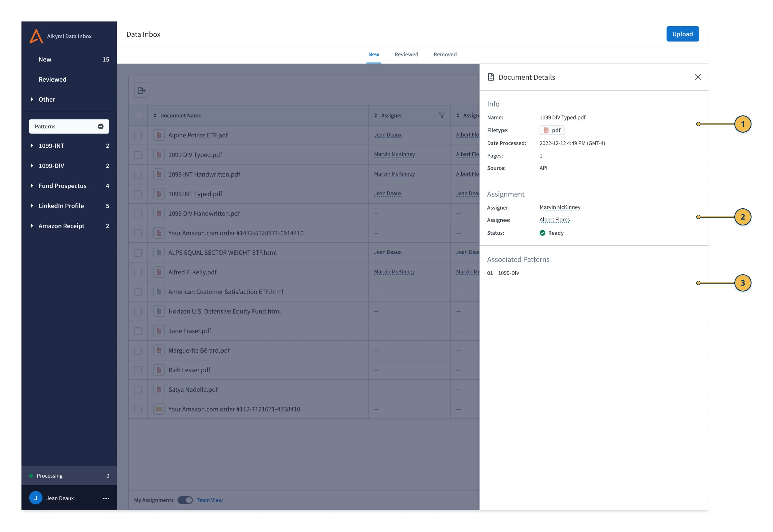
Task: Check the 1099 DIV Handwritten.pdf row checkbox
Action: [x=138, y=214]
